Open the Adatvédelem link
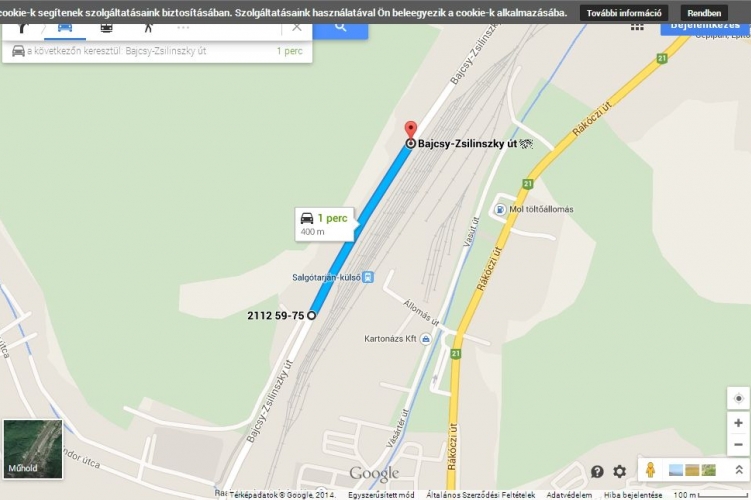Screen dimensions: 751x500 coord(569,495)
